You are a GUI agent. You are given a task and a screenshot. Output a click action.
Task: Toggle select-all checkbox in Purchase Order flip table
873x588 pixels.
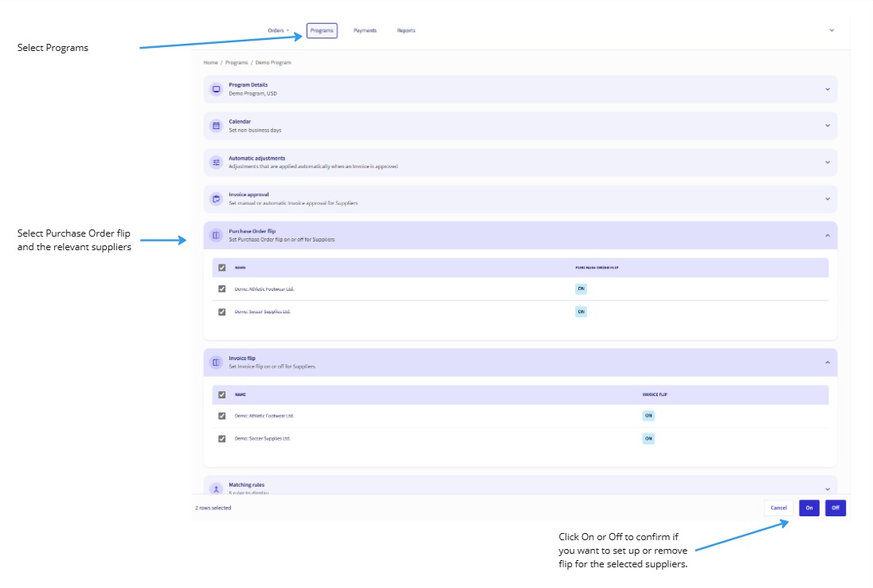tap(222, 268)
